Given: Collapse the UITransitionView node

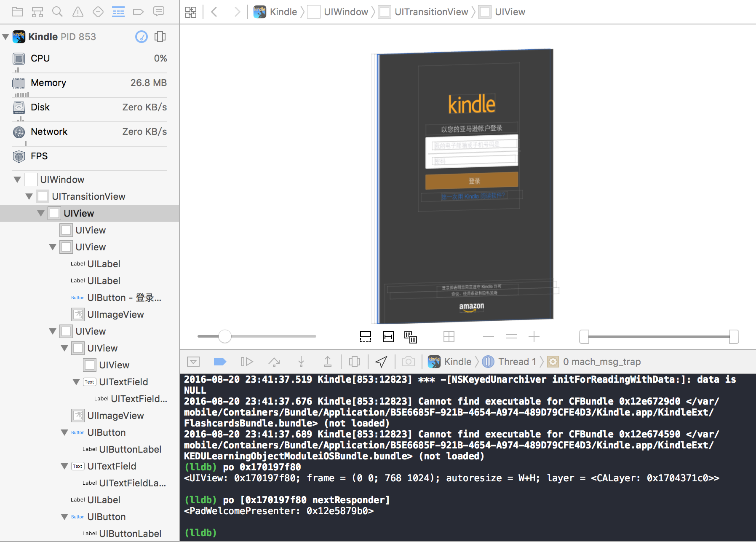Looking at the screenshot, I should point(29,196).
